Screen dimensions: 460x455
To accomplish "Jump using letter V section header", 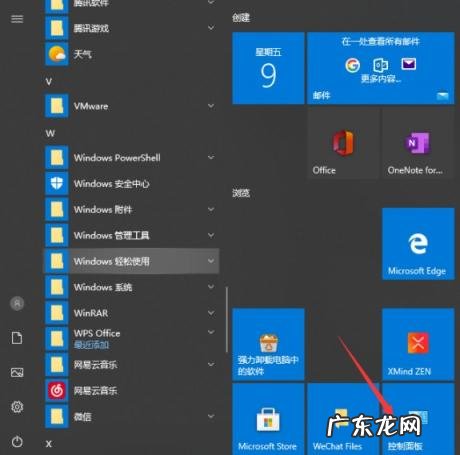I will pos(49,82).
